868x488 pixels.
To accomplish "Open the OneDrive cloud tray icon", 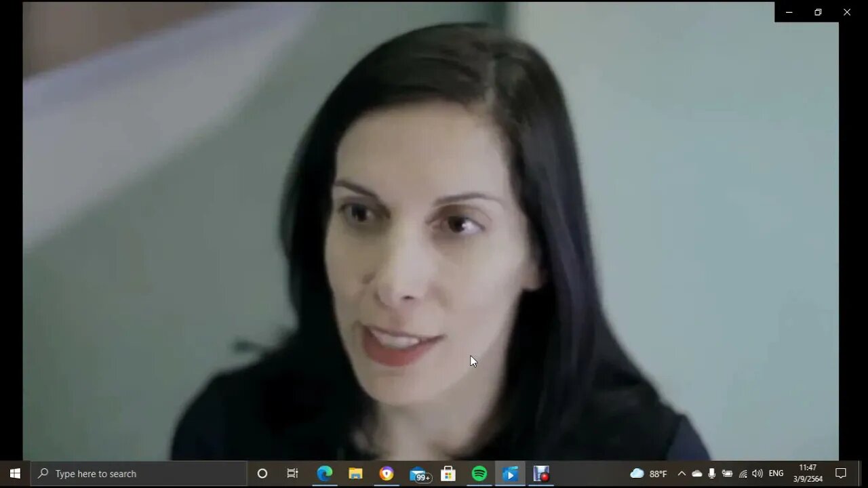I will (x=696, y=474).
